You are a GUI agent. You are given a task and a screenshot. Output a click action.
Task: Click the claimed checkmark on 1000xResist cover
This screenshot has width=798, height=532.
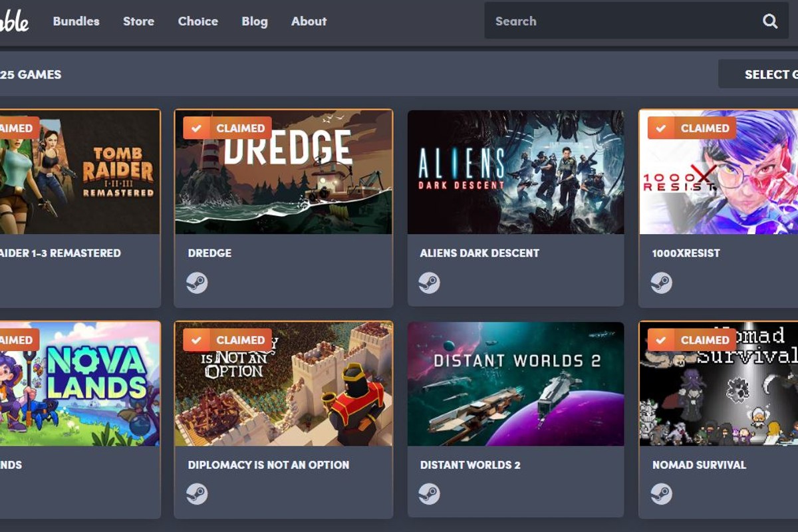click(x=661, y=128)
